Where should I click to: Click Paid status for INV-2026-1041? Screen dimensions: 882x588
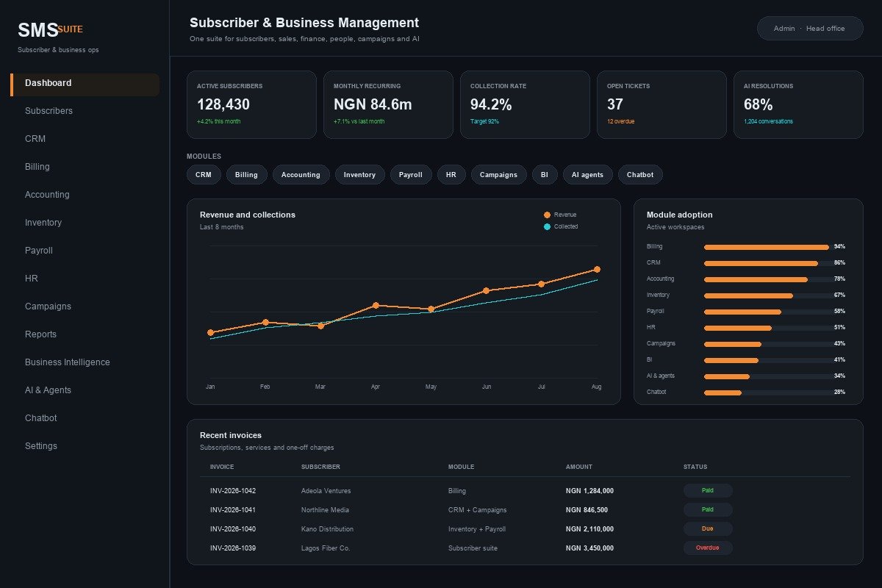708,509
